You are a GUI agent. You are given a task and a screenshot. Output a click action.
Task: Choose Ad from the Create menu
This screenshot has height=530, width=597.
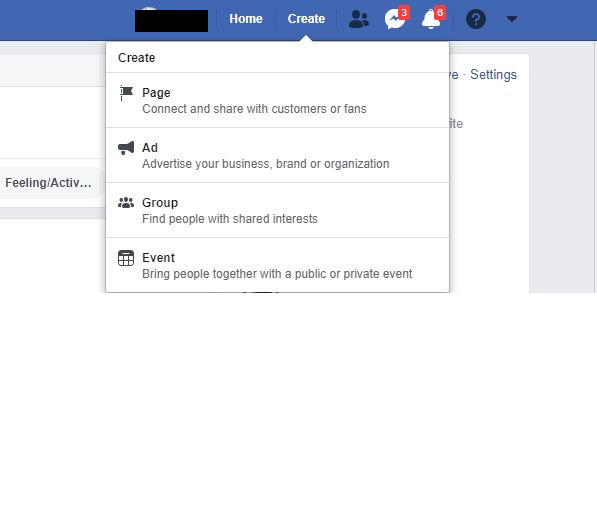click(x=277, y=155)
